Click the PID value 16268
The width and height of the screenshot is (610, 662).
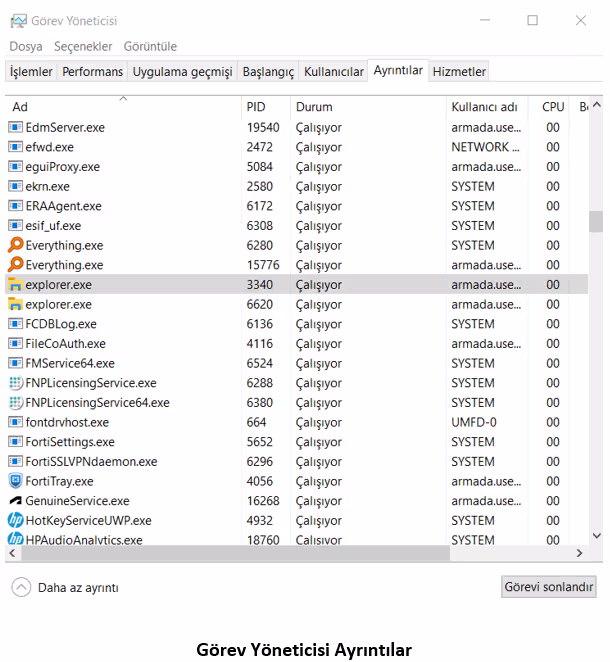click(x=263, y=501)
